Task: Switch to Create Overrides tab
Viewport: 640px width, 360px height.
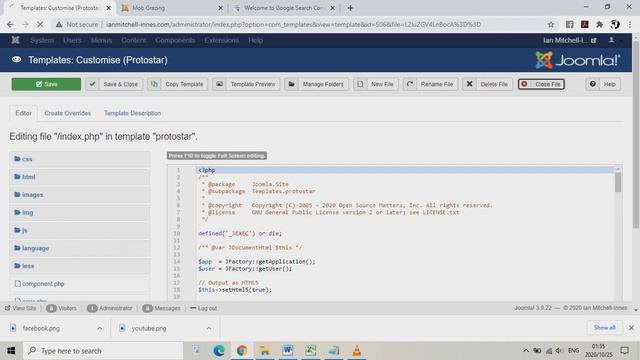Action: coord(68,113)
